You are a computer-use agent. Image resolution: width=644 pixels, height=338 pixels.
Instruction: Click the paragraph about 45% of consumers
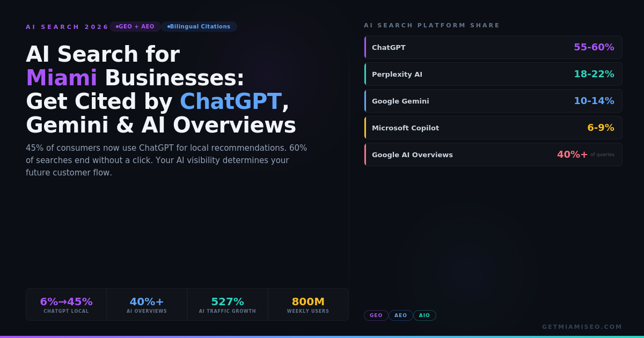(166, 160)
